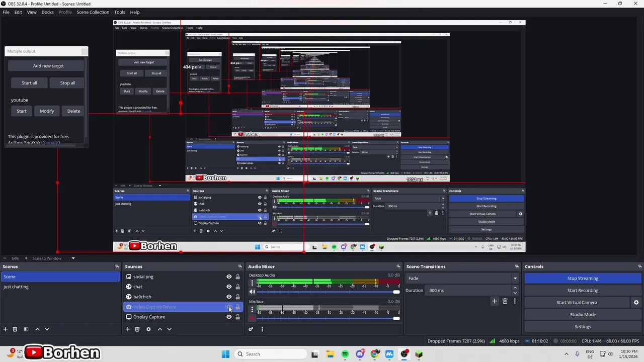Pop out the Audio Mixer dock
This screenshot has width=644, height=362.
click(x=398, y=266)
